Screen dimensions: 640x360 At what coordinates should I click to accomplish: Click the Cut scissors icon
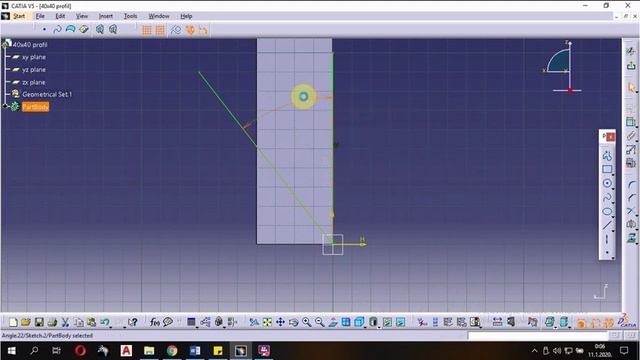65,322
